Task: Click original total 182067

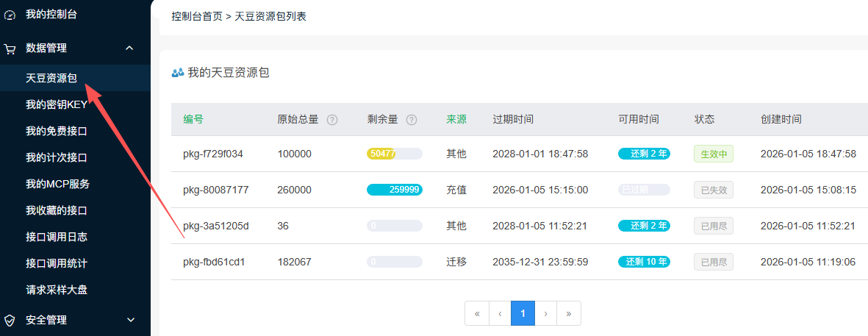Action: click(x=295, y=261)
